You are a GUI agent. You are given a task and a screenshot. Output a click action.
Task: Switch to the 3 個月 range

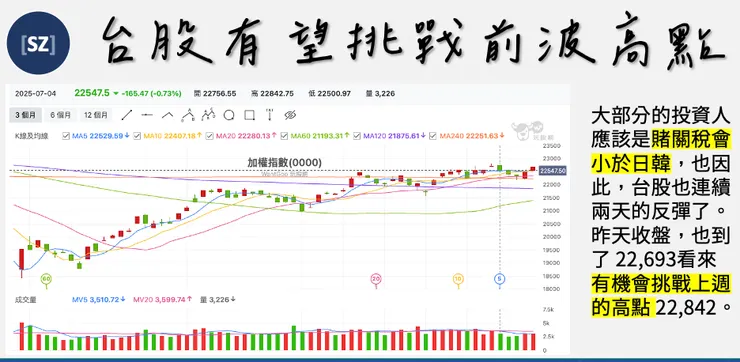coord(25,115)
